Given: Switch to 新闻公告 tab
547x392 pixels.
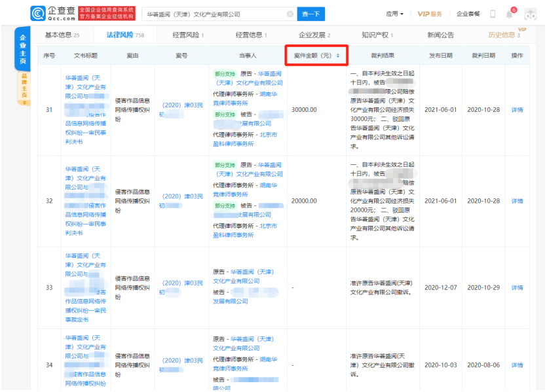Looking at the screenshot, I should click(441, 35).
